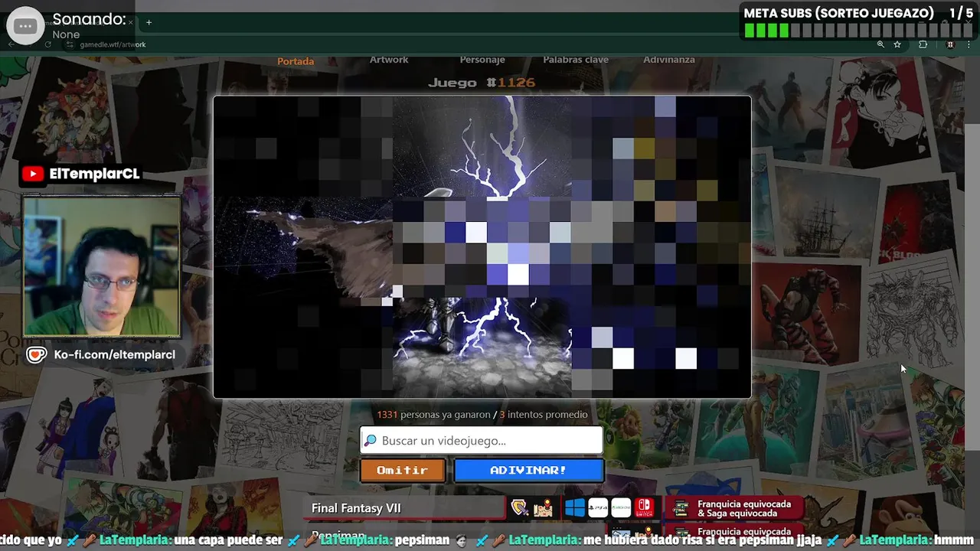Click the 1 / 5 subs counter
980x551 pixels.
962,13
